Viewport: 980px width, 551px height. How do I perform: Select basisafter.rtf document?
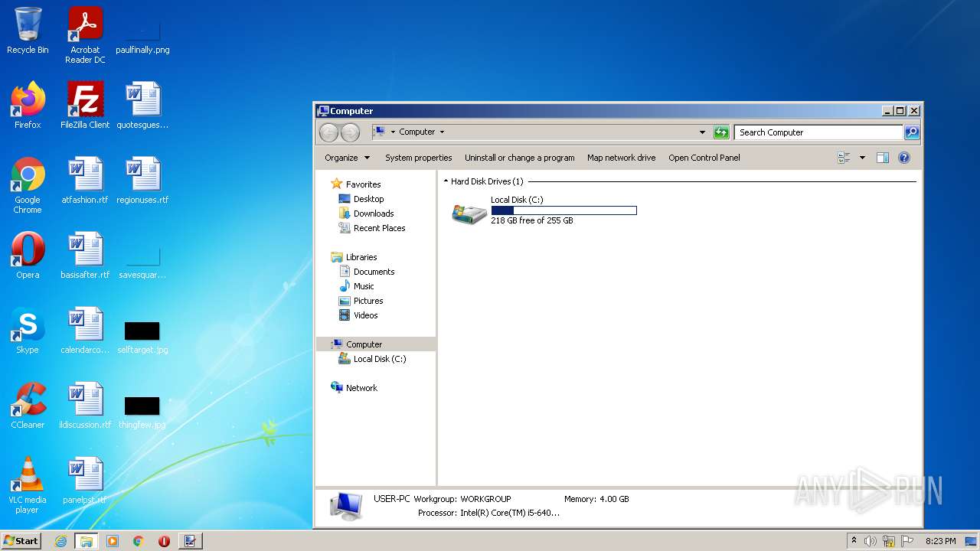pyautogui.click(x=85, y=256)
